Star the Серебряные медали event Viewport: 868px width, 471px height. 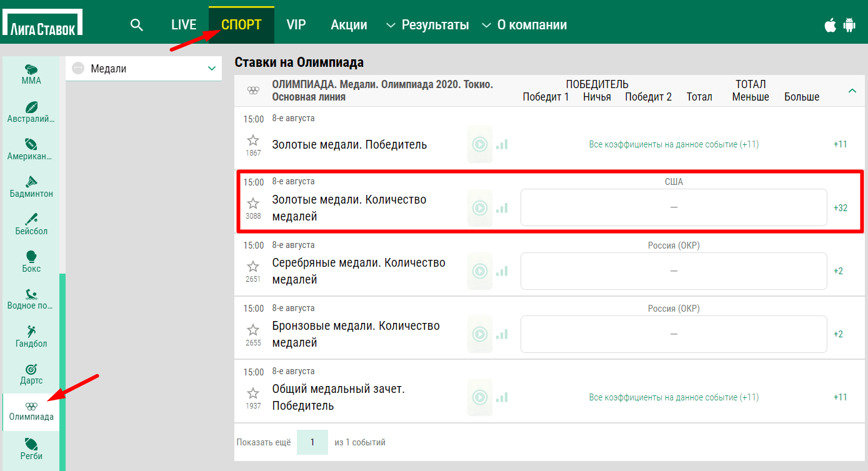coord(253,267)
